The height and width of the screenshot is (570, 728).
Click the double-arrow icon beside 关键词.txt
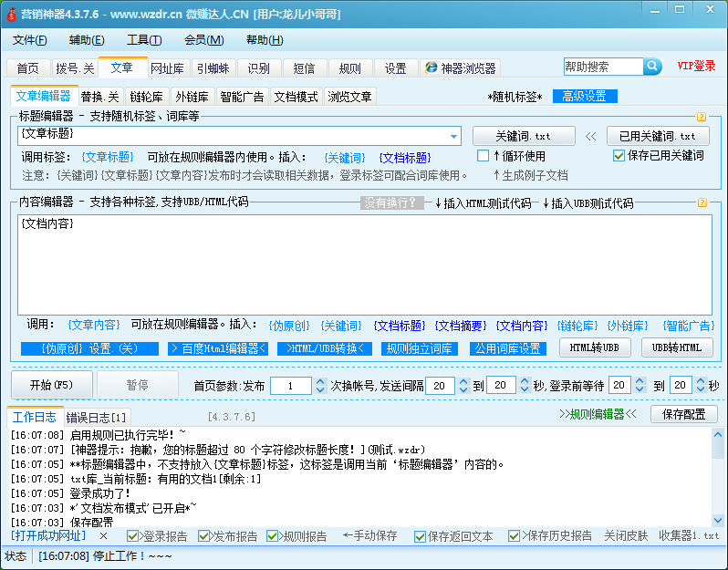590,136
